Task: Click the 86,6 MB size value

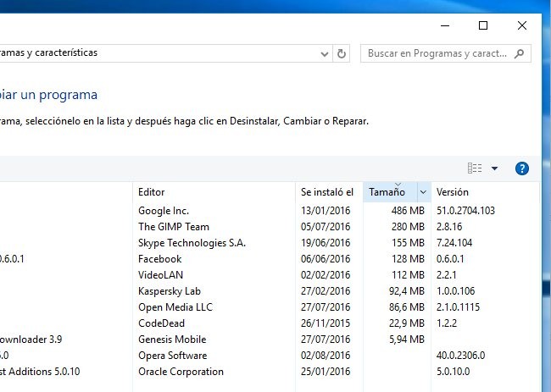Action: [x=407, y=307]
